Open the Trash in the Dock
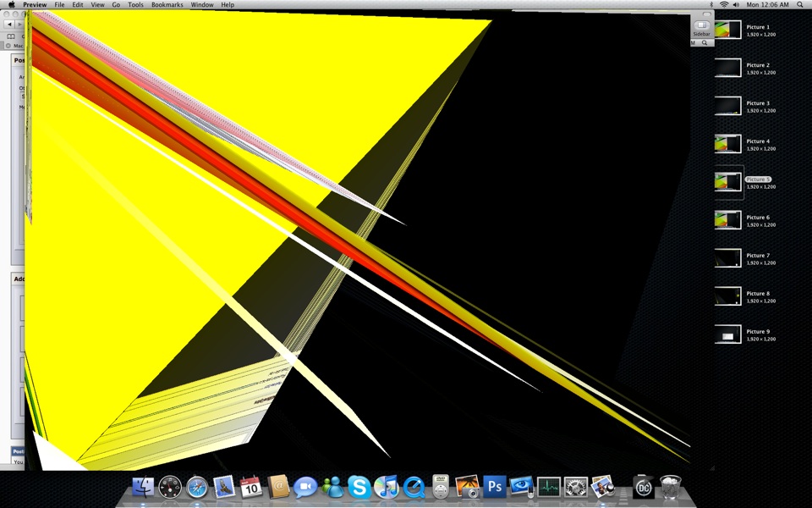The width and height of the screenshot is (812, 508). coord(671,488)
